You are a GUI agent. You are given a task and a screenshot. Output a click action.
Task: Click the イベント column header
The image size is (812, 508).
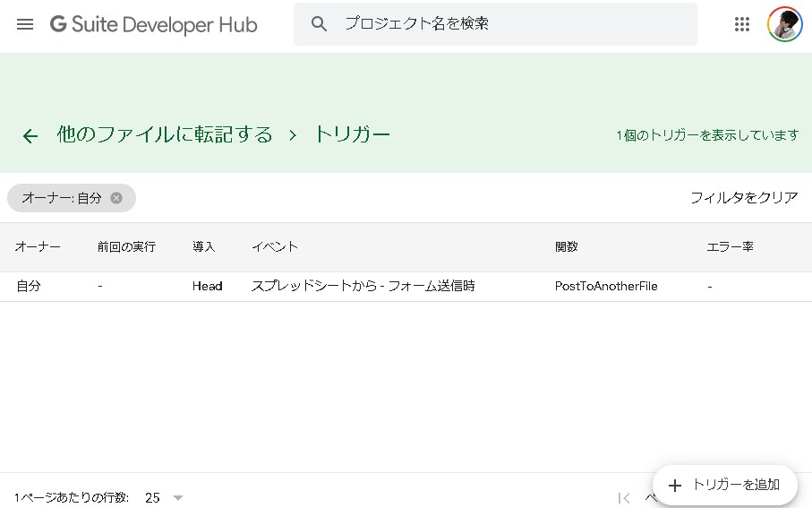tap(274, 246)
